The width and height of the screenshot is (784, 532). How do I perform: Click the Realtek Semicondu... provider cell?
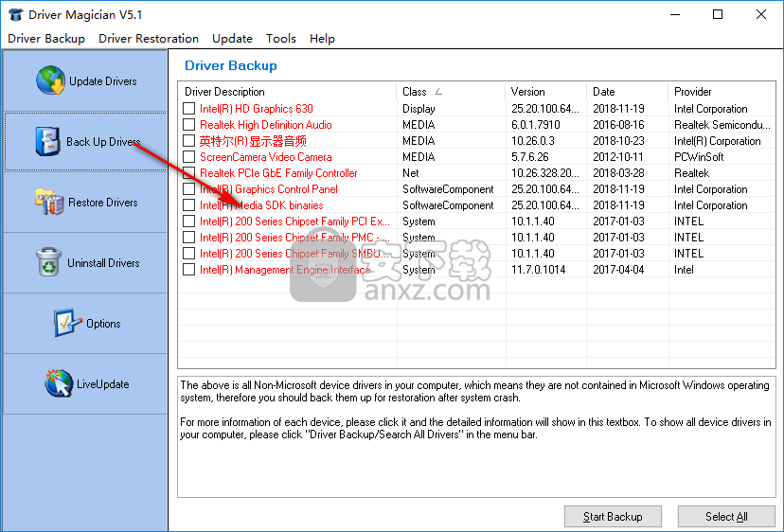(722, 125)
